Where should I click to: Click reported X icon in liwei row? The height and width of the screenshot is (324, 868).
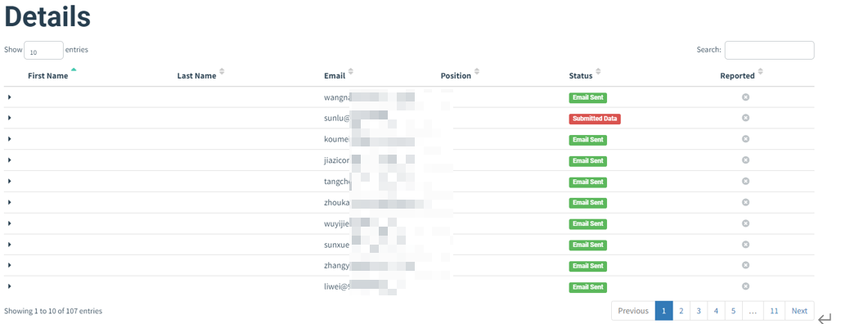coord(745,286)
